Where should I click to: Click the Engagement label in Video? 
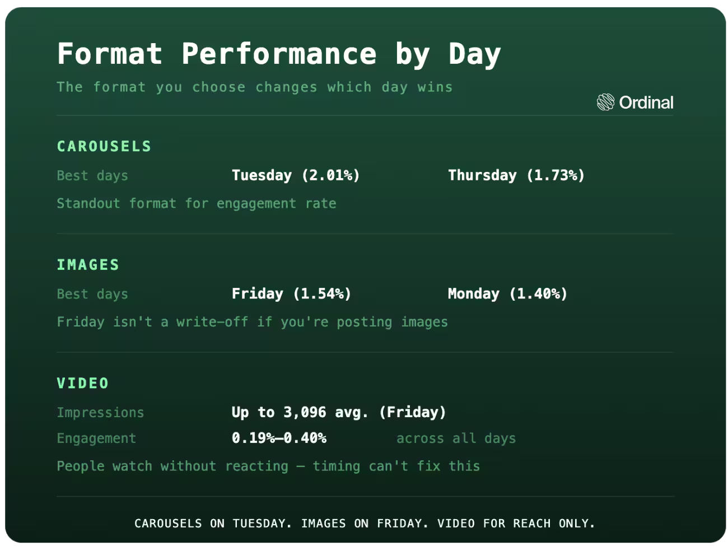[96, 438]
